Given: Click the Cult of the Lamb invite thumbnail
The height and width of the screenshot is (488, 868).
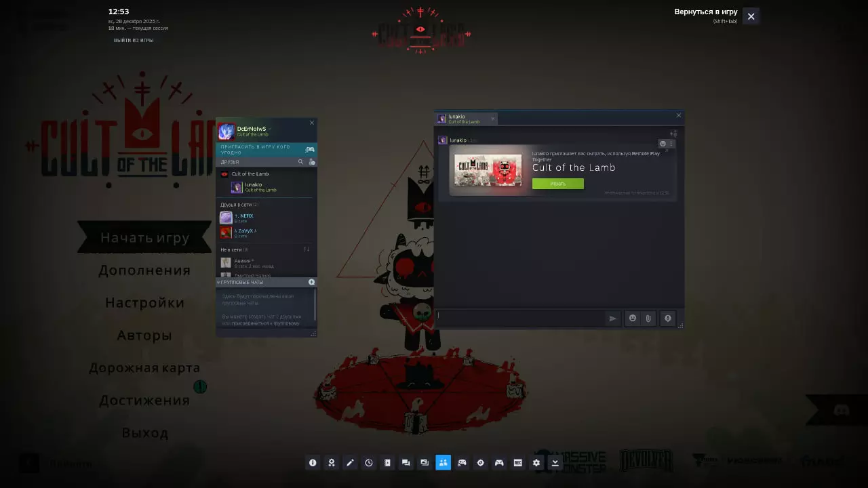Looking at the screenshot, I should (x=488, y=170).
